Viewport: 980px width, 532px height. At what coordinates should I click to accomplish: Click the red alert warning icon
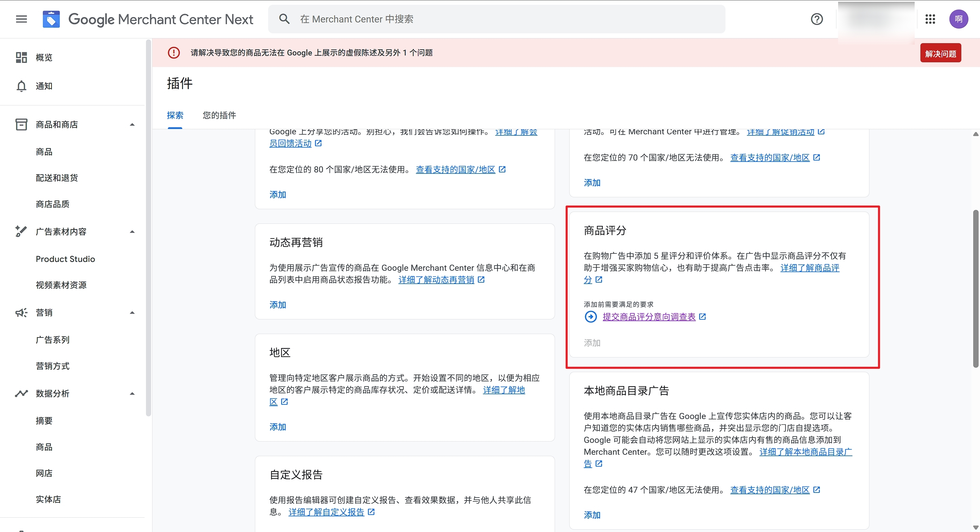pyautogui.click(x=174, y=52)
